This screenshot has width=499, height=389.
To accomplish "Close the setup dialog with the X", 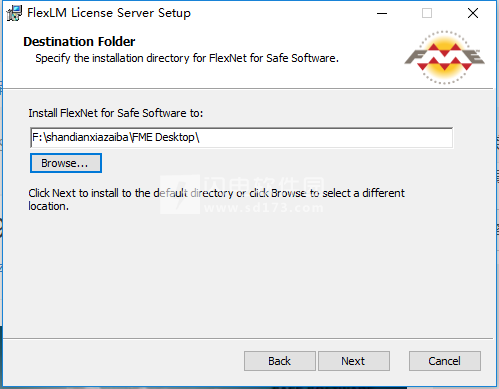I will point(473,13).
